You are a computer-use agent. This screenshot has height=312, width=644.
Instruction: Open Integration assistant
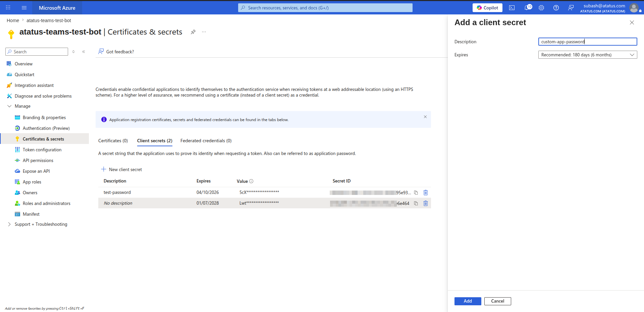[x=34, y=85]
